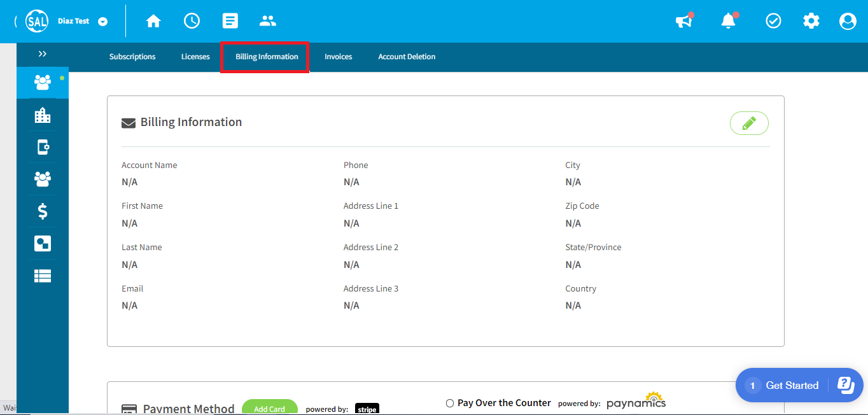Screen dimensions: 868x415
Task: Open settings gear icon
Action: tap(811, 21)
